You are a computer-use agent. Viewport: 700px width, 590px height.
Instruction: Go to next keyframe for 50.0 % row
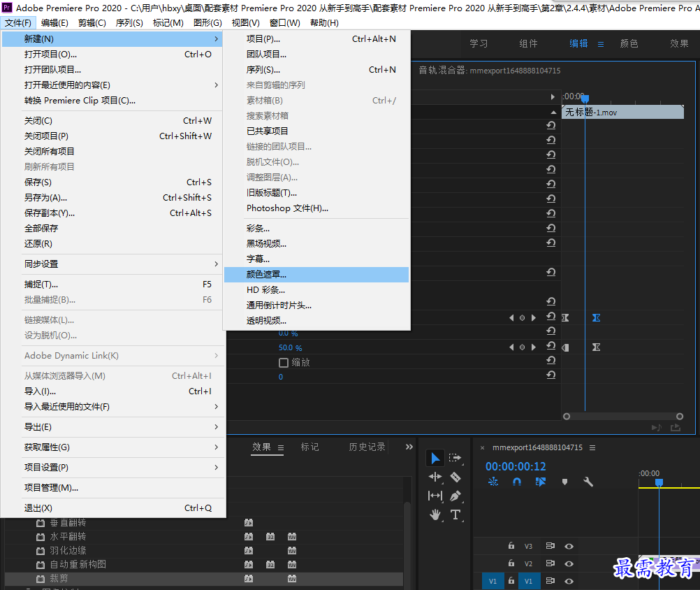point(534,347)
